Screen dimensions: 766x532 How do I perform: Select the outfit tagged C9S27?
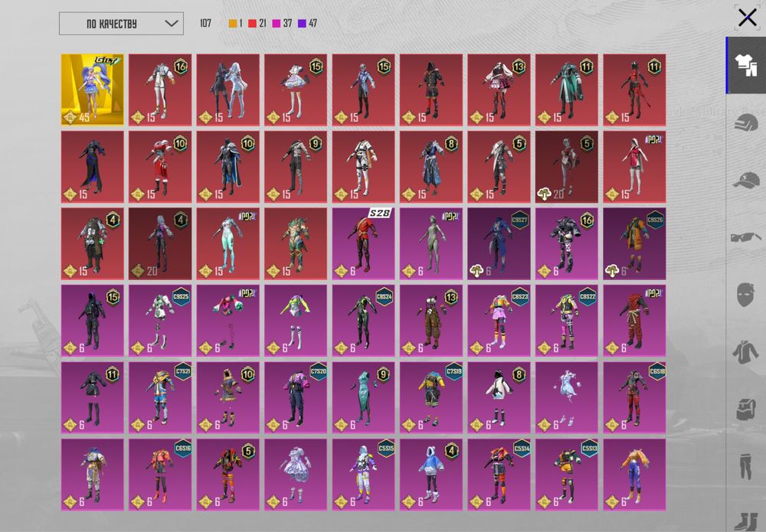click(499, 243)
